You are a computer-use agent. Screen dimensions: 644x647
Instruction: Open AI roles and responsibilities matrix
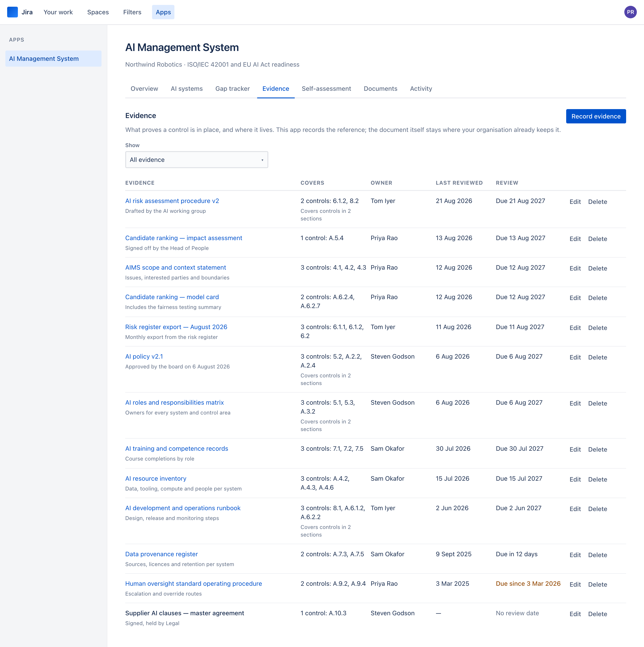(174, 403)
